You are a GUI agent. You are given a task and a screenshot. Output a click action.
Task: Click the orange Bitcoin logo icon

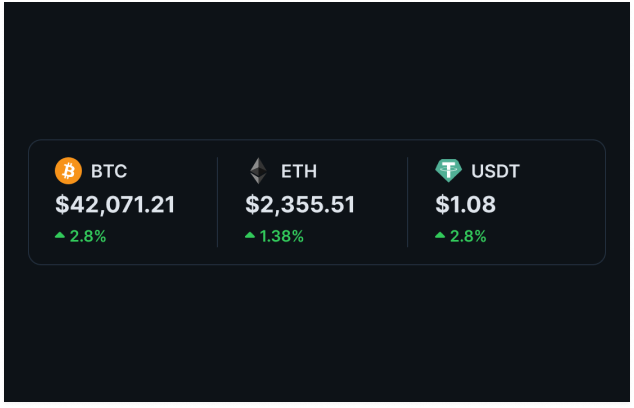[68, 171]
